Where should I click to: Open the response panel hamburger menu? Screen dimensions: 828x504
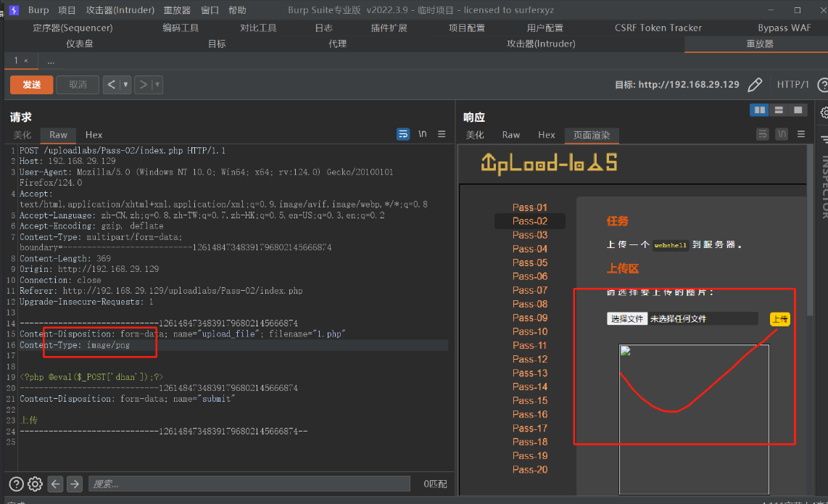(x=801, y=134)
